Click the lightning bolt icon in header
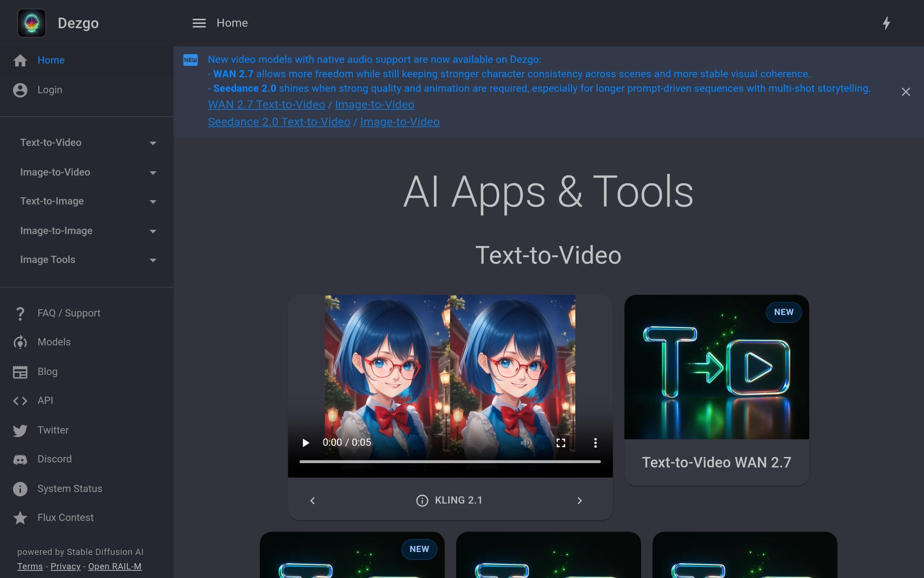This screenshot has height=578, width=924. pyautogui.click(x=886, y=23)
